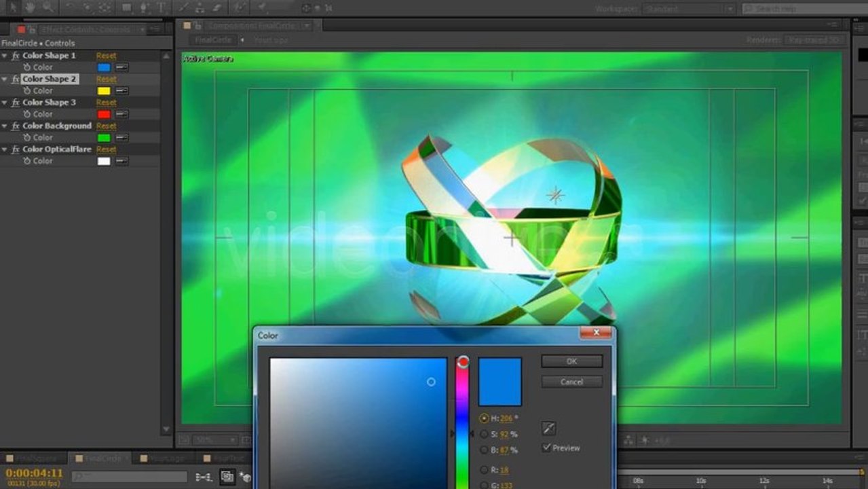
Task: Reset Color OpticalFlare effect
Action: (x=106, y=149)
